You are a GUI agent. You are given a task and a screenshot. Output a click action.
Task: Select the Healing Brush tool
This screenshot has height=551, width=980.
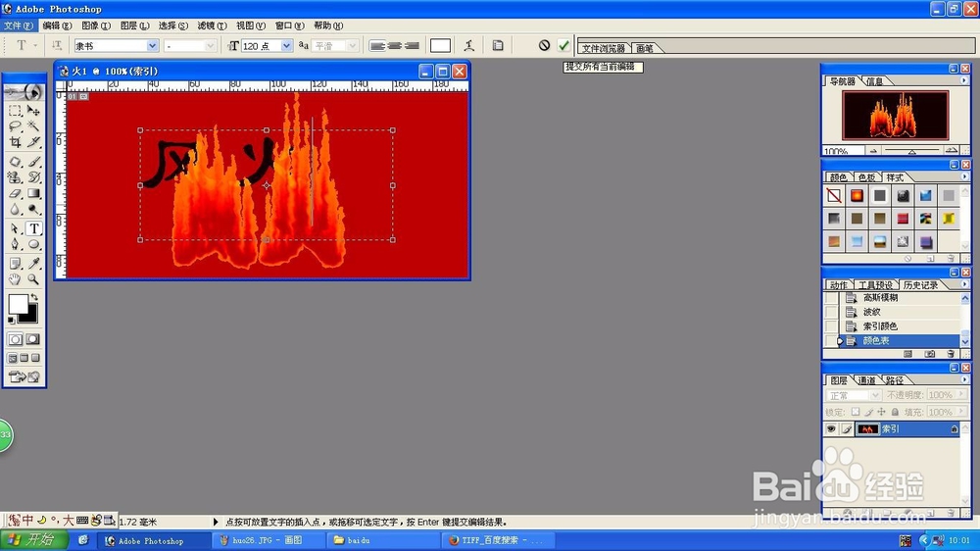[x=15, y=162]
